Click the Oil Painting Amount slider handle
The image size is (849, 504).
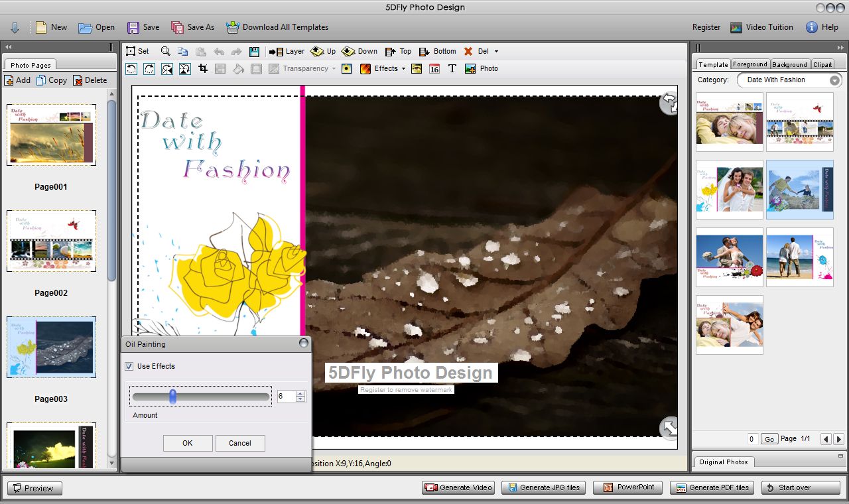pos(172,397)
